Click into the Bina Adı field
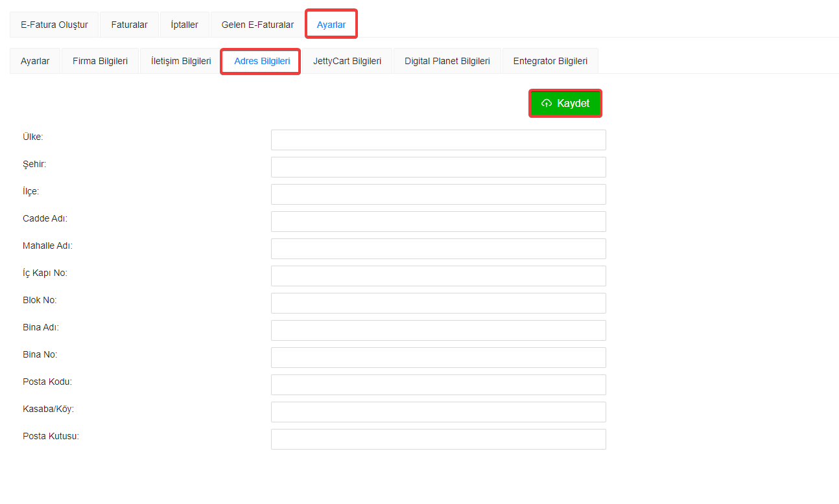This screenshot has height=504, width=839. 438,330
